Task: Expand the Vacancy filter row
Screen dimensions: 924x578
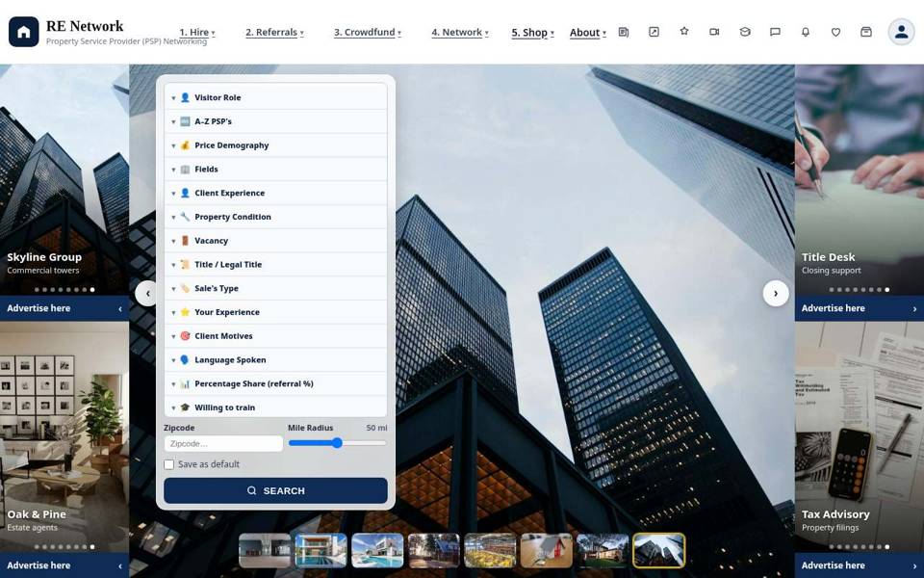Action: click(x=276, y=241)
